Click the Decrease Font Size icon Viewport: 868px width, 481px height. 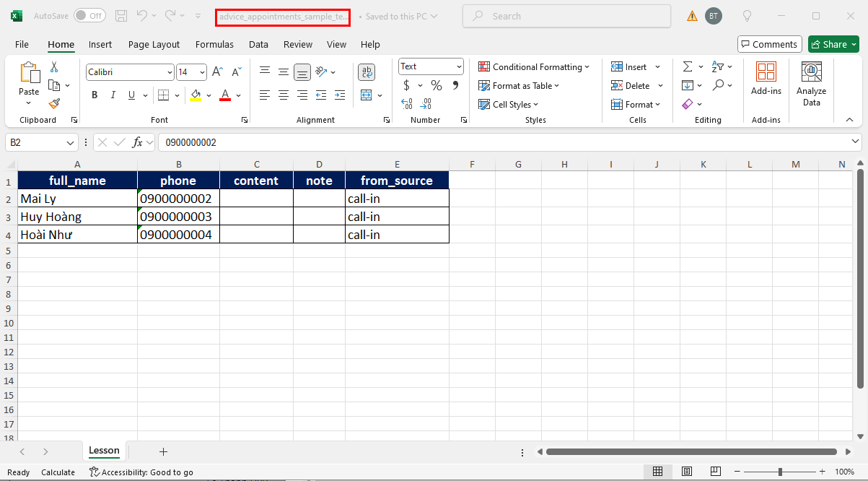coord(236,71)
